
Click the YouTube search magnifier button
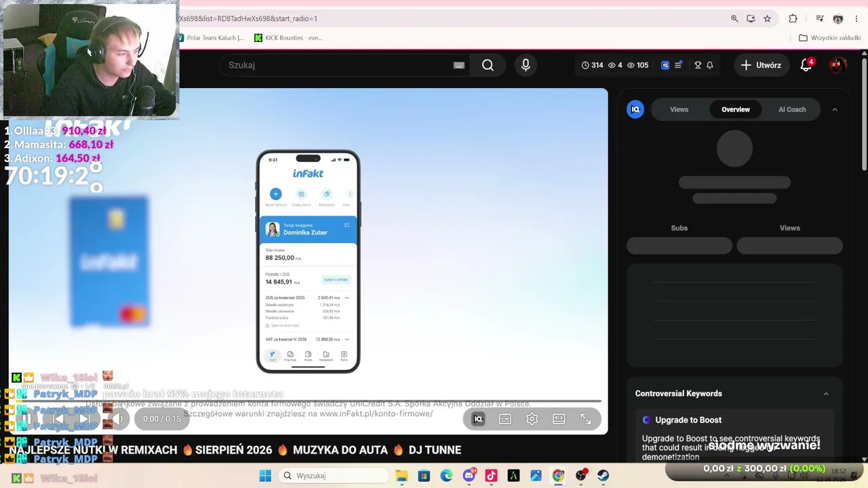point(488,65)
